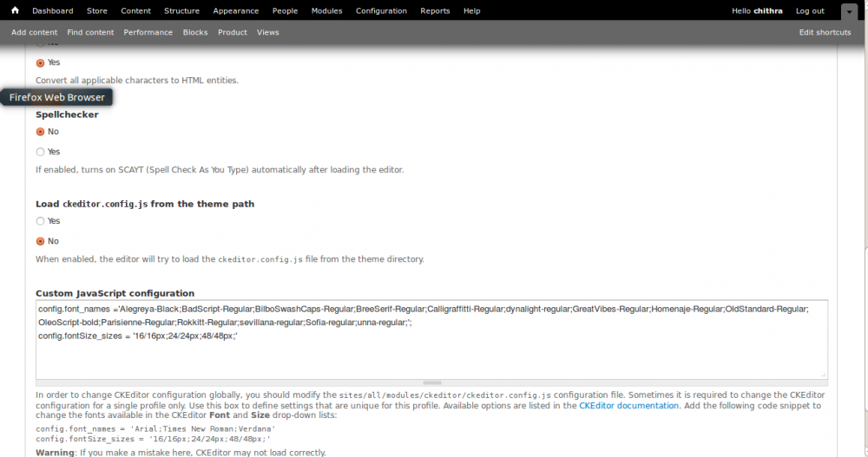
Task: Enable Spellchecker by choosing Yes
Action: point(40,152)
